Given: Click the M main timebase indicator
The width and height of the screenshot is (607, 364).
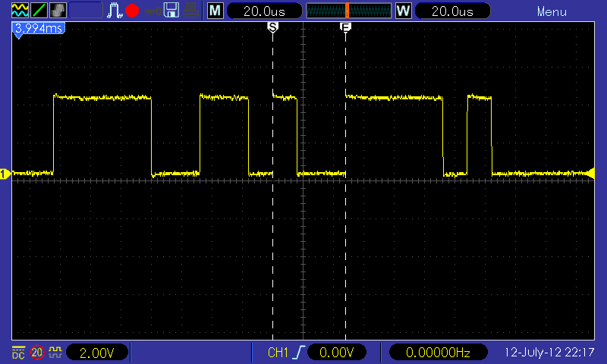Looking at the screenshot, I should click(215, 11).
